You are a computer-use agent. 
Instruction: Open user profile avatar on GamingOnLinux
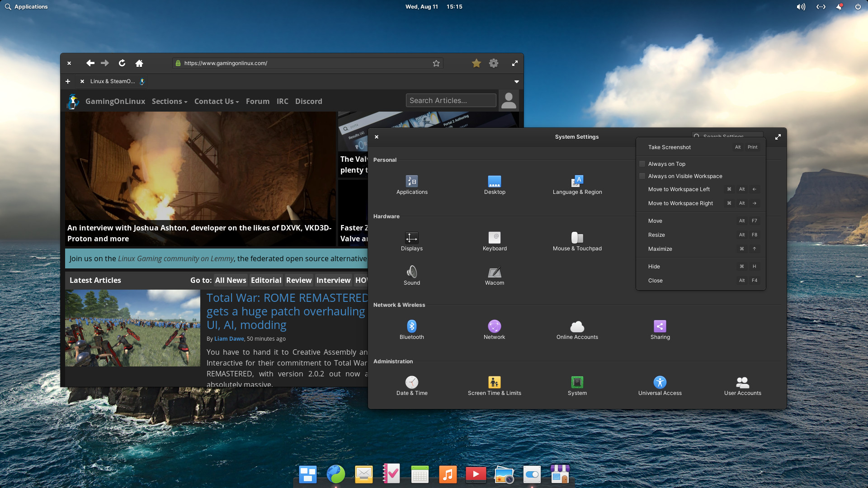point(509,100)
